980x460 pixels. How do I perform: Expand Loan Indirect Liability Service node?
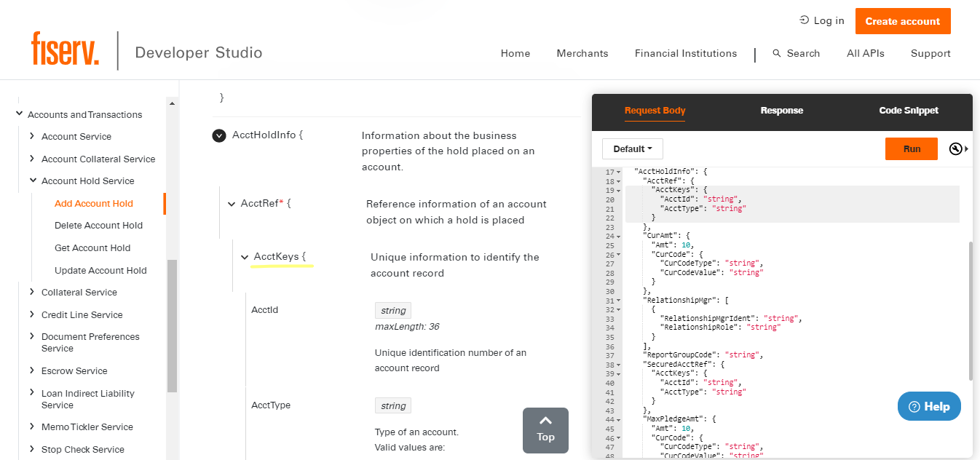[32, 393]
